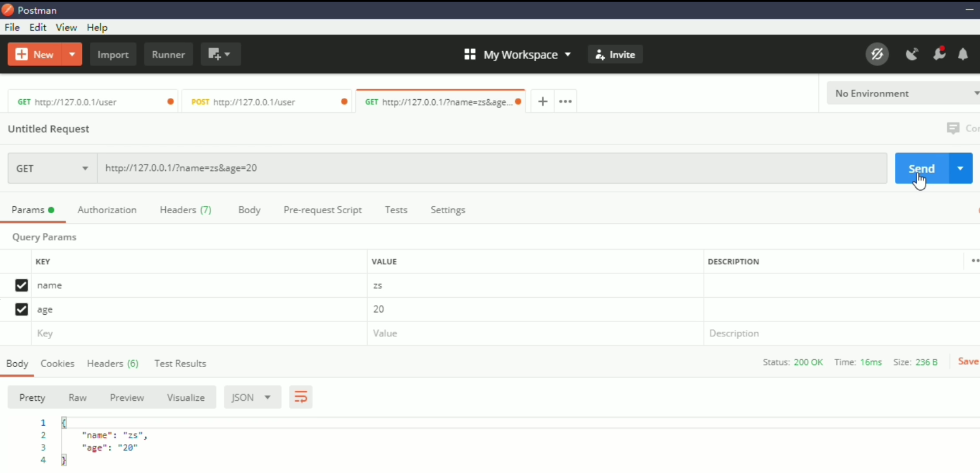Click the zs value cell
The height and width of the screenshot is (473, 980).
(536, 285)
